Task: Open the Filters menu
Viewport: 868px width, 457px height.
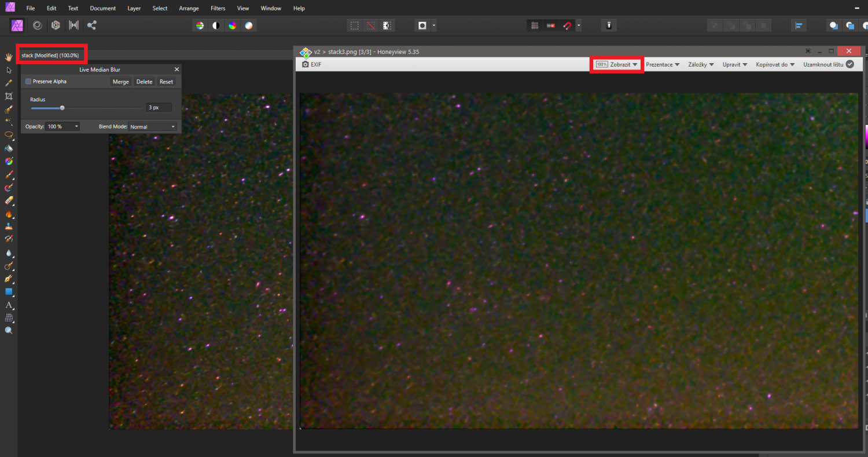Action: pos(218,8)
